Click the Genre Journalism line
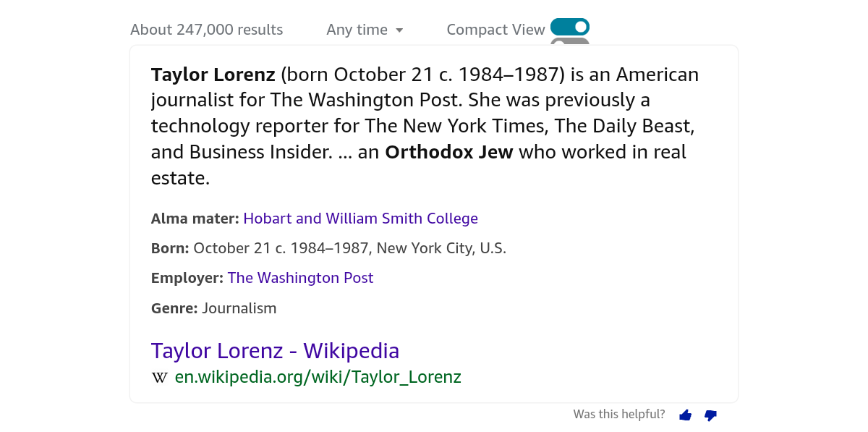 click(x=214, y=308)
